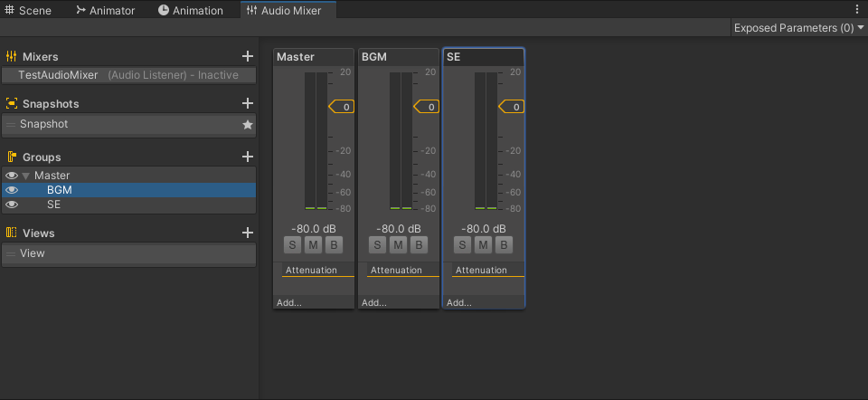The height and width of the screenshot is (400, 868).
Task: Click the BGM channel strip header
Action: click(x=399, y=57)
